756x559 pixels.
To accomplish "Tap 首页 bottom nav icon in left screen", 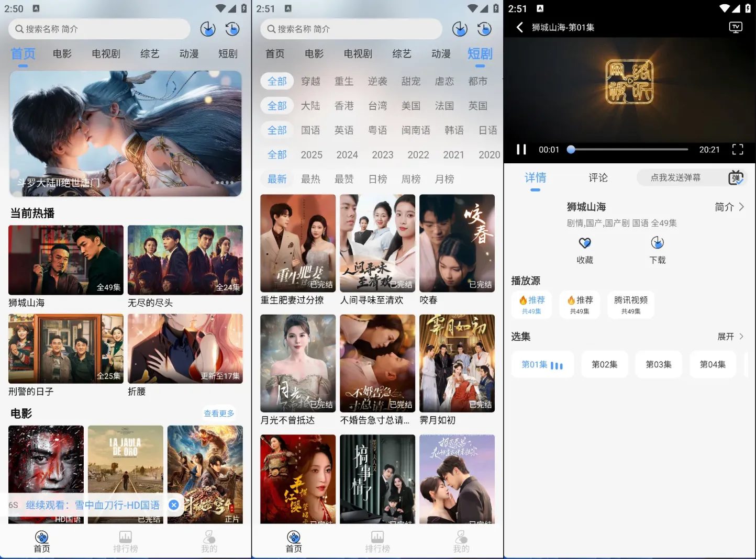I will coord(41,541).
